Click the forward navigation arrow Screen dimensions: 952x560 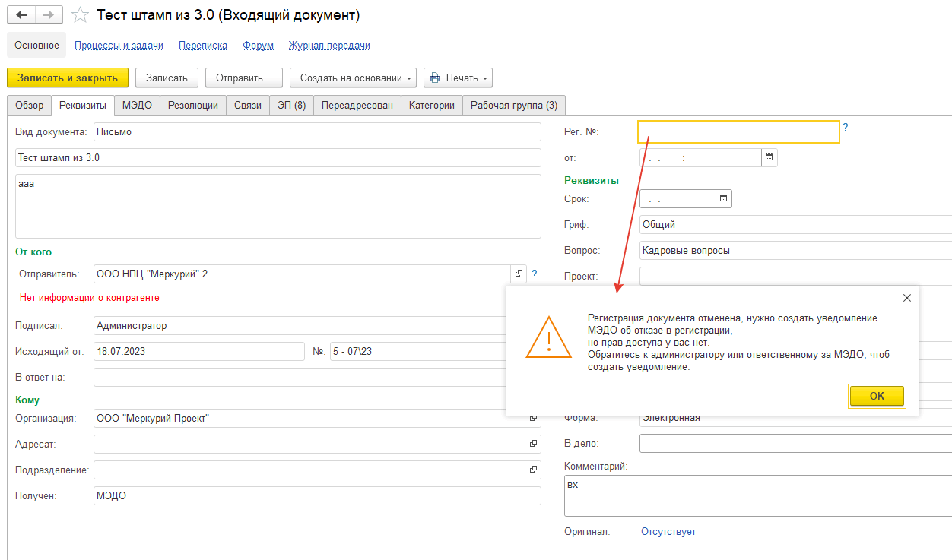click(x=48, y=15)
